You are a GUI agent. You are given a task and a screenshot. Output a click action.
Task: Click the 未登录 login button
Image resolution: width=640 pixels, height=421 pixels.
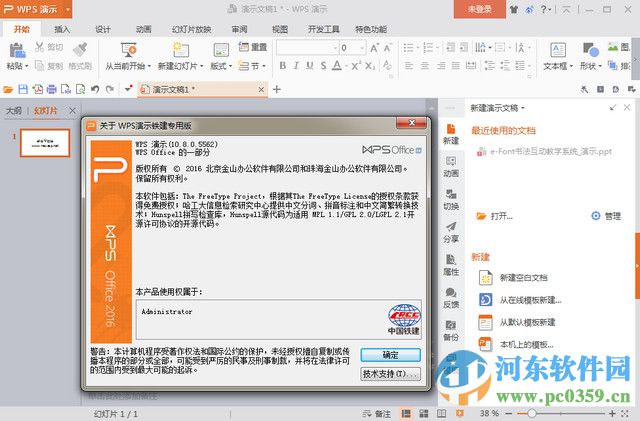(x=480, y=9)
